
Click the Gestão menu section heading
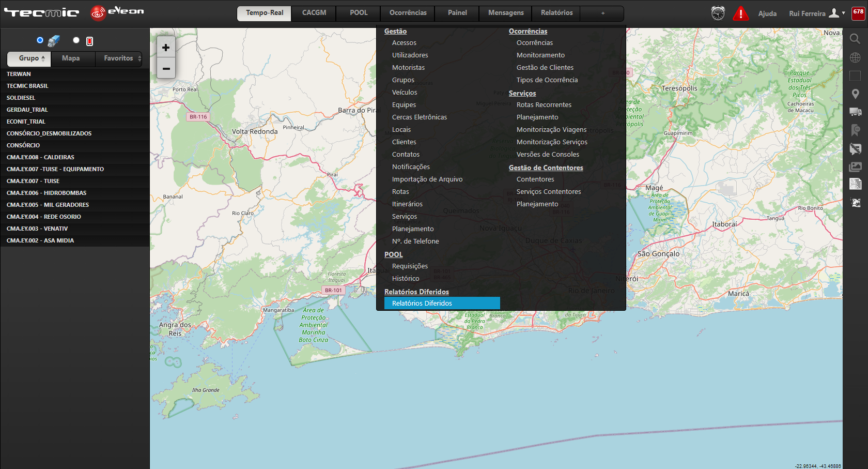pos(395,32)
